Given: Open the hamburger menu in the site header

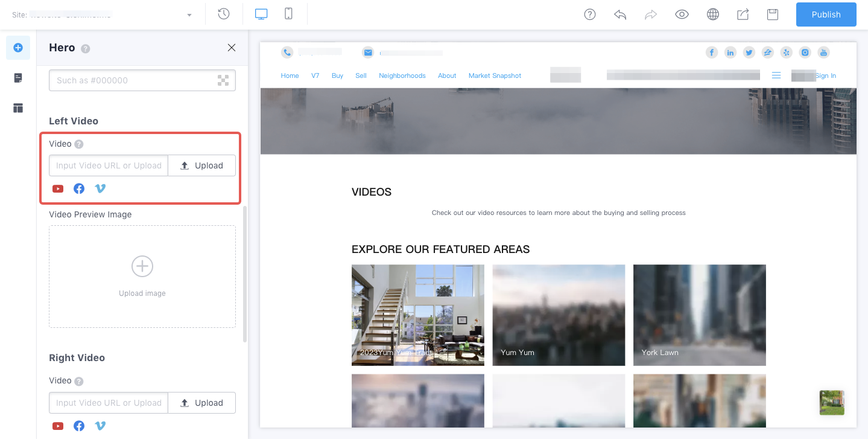Looking at the screenshot, I should [776, 75].
